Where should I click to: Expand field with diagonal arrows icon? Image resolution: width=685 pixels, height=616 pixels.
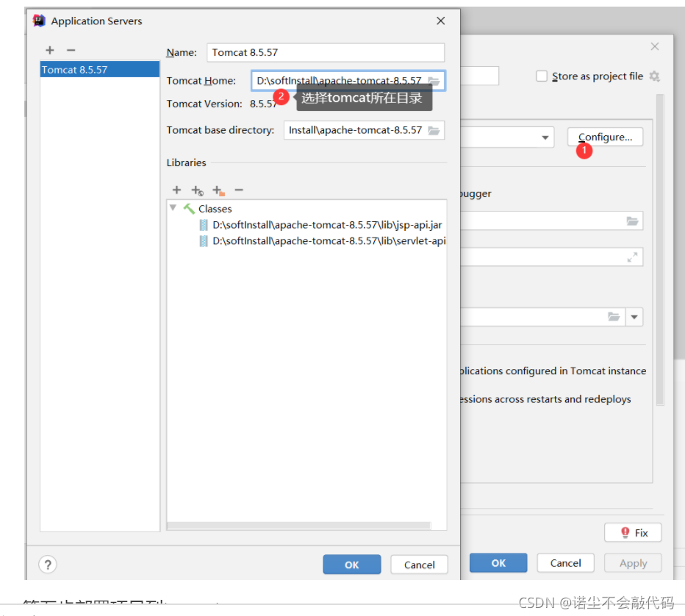point(632,257)
